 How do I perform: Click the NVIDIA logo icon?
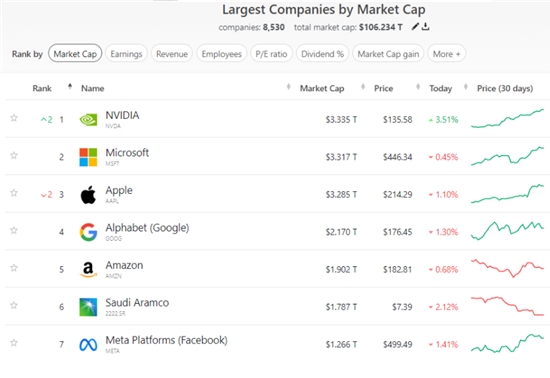point(88,120)
